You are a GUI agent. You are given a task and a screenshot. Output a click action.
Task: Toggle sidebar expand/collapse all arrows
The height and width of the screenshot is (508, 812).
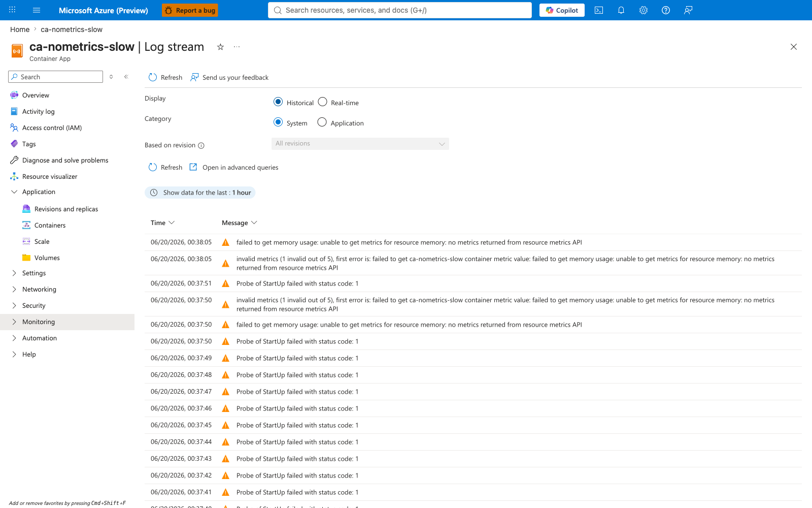[111, 77]
